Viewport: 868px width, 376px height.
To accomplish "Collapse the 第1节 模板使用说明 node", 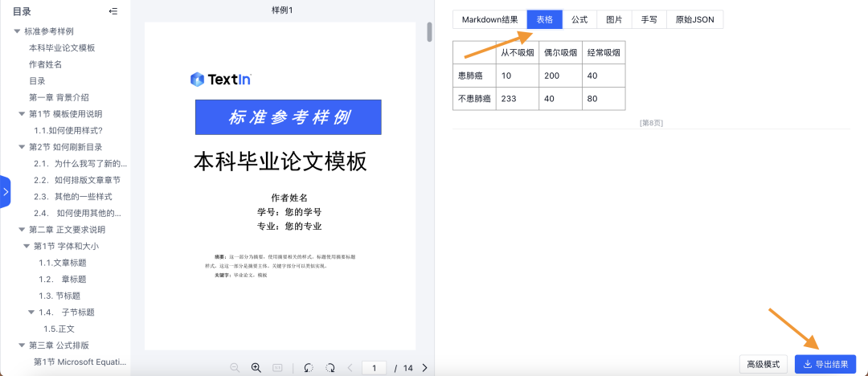I will click(x=23, y=114).
